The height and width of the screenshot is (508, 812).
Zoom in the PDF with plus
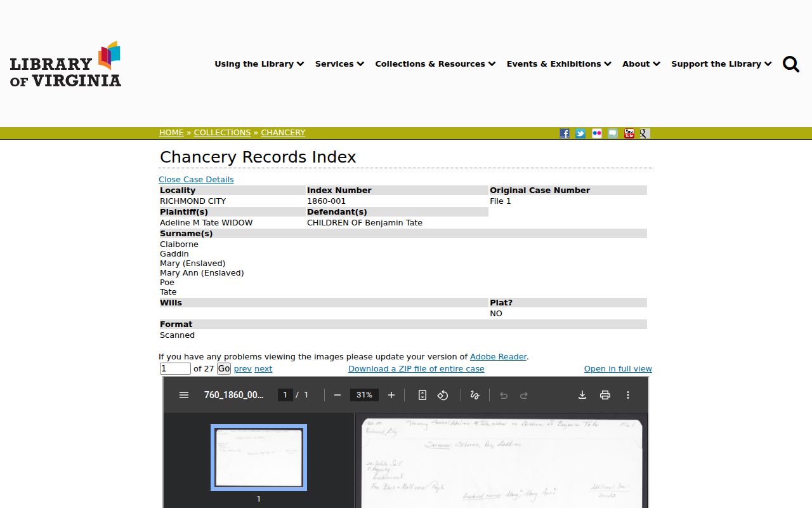click(x=391, y=395)
